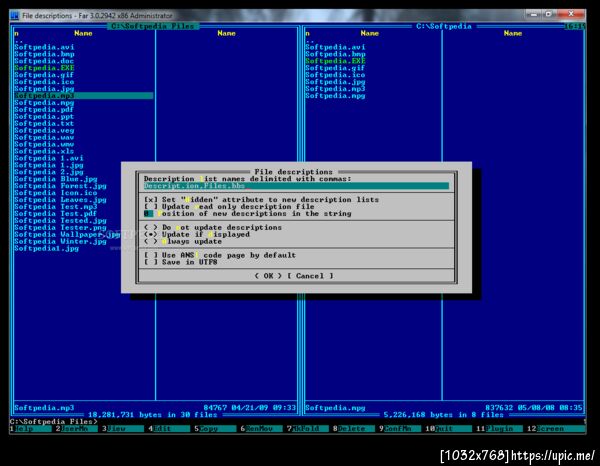Click View on the function key bar

click(x=125, y=429)
